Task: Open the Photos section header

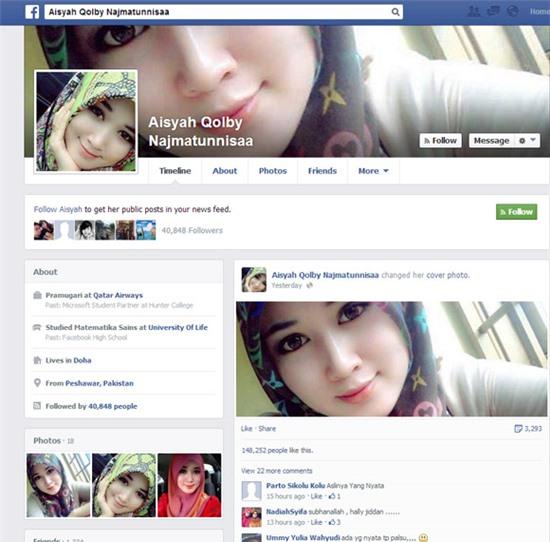Action: [47, 441]
